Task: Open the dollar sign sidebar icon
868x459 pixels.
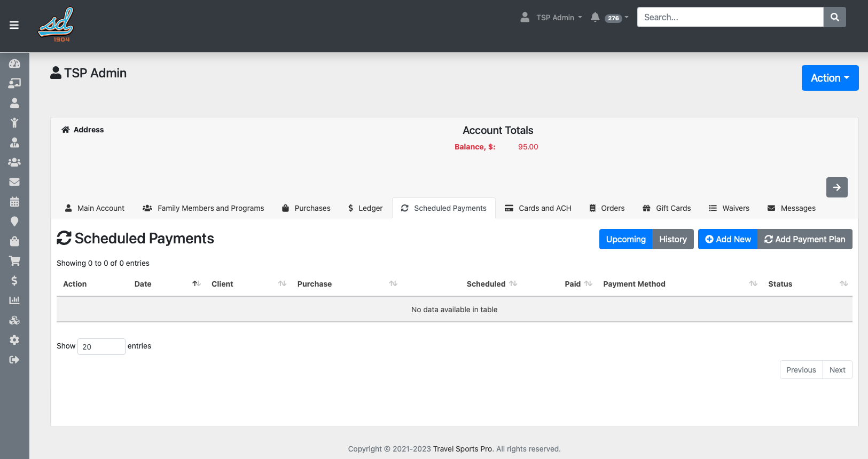Action: (14, 281)
